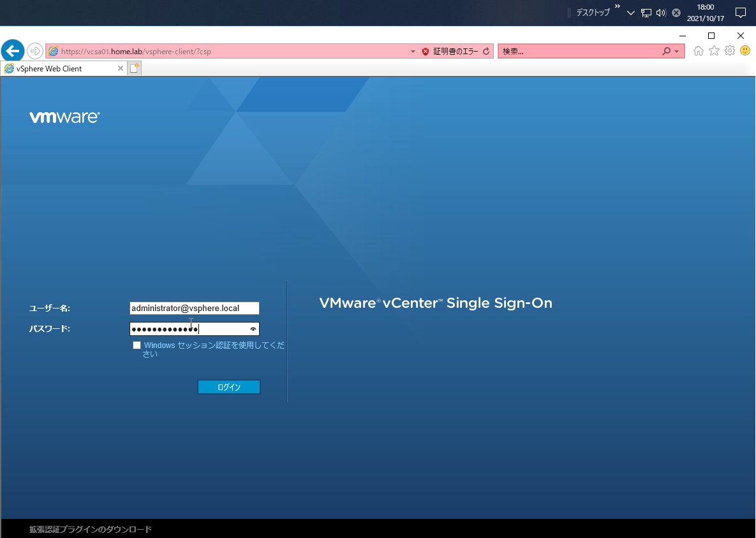Click the 証明書のエラー text
Viewport: 756px width, 538px height.
456,52
